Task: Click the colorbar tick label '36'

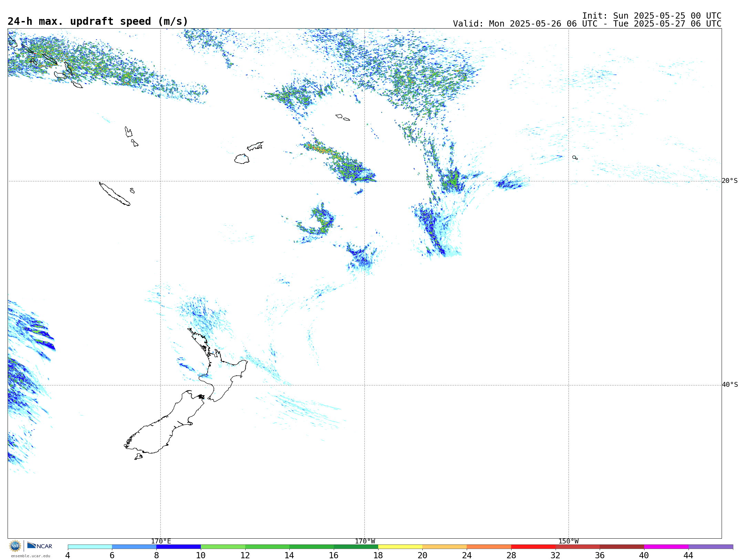Action: (600, 556)
